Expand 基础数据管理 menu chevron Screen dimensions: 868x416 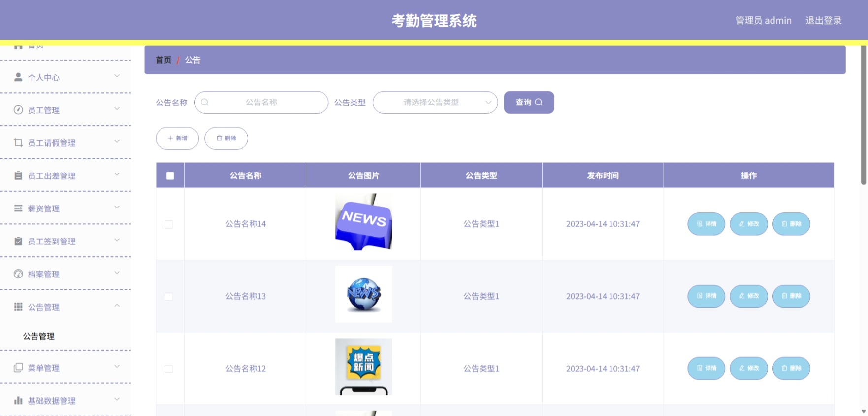click(117, 399)
